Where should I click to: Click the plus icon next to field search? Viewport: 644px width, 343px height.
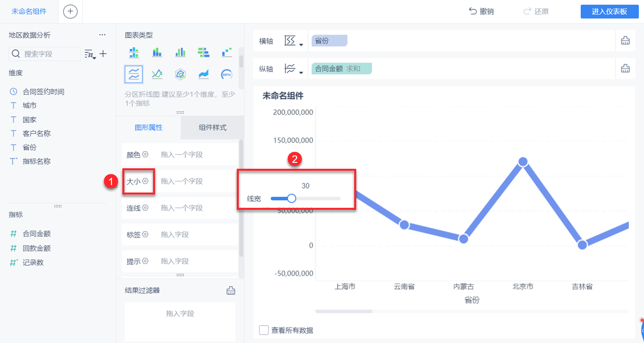click(103, 53)
